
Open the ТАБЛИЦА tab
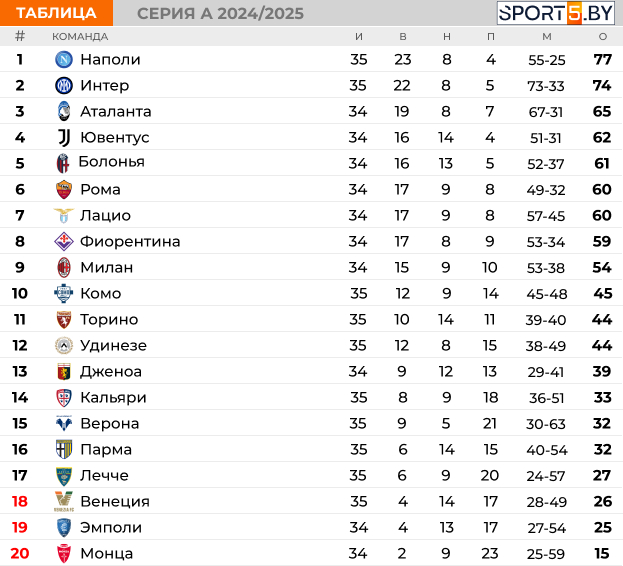click(x=56, y=13)
